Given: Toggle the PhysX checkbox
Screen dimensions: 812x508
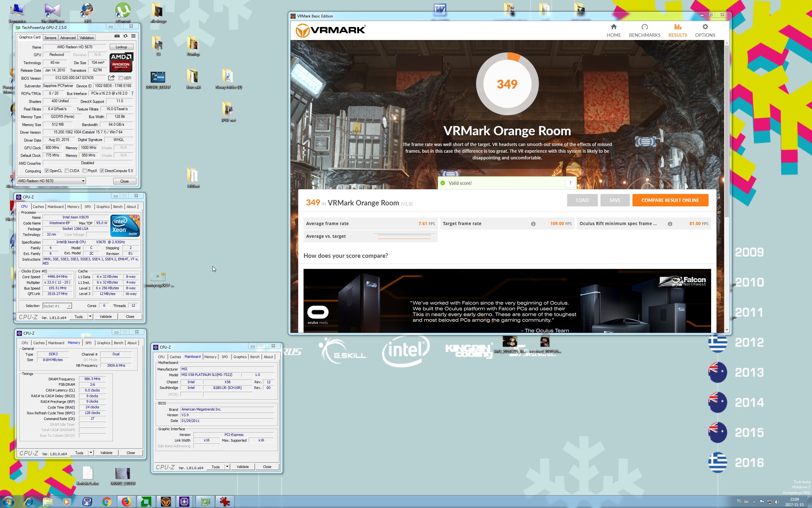Looking at the screenshot, I should (x=85, y=171).
